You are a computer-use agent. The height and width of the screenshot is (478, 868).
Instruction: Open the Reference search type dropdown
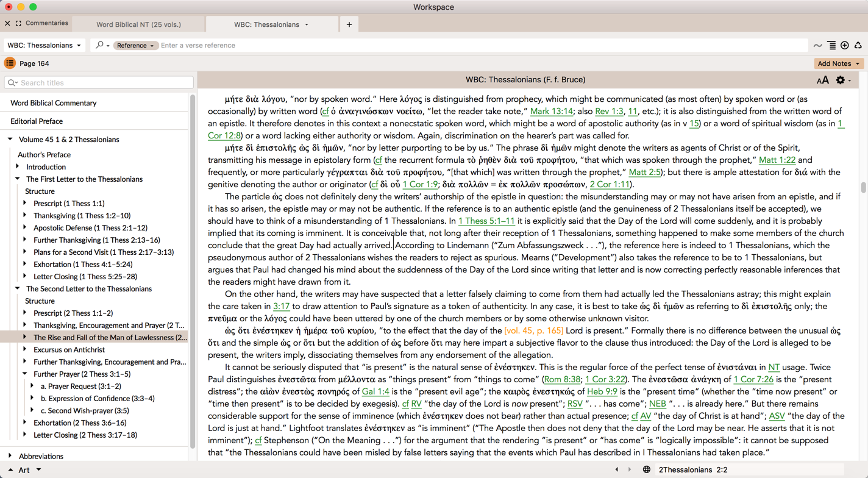(x=135, y=45)
